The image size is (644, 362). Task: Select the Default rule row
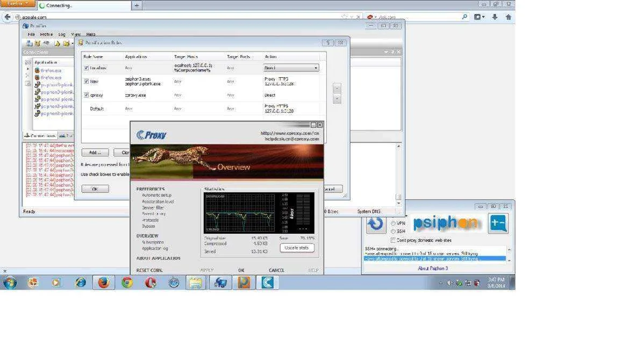(x=201, y=109)
